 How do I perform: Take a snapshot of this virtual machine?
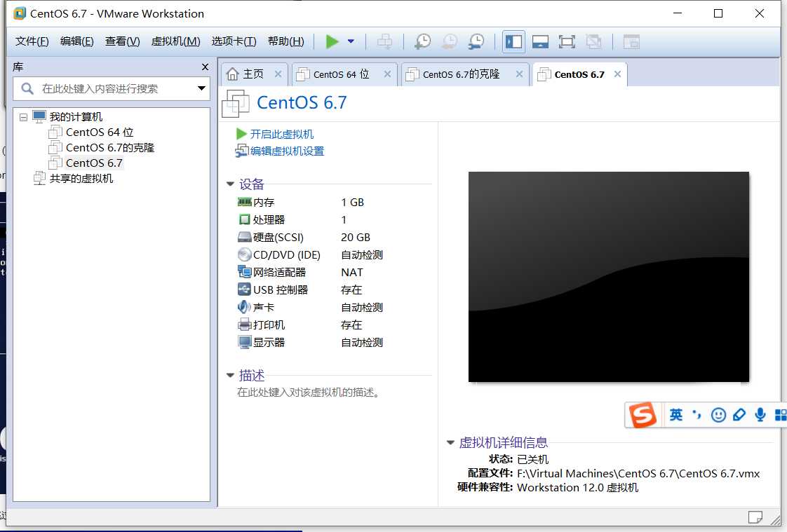[x=423, y=41]
